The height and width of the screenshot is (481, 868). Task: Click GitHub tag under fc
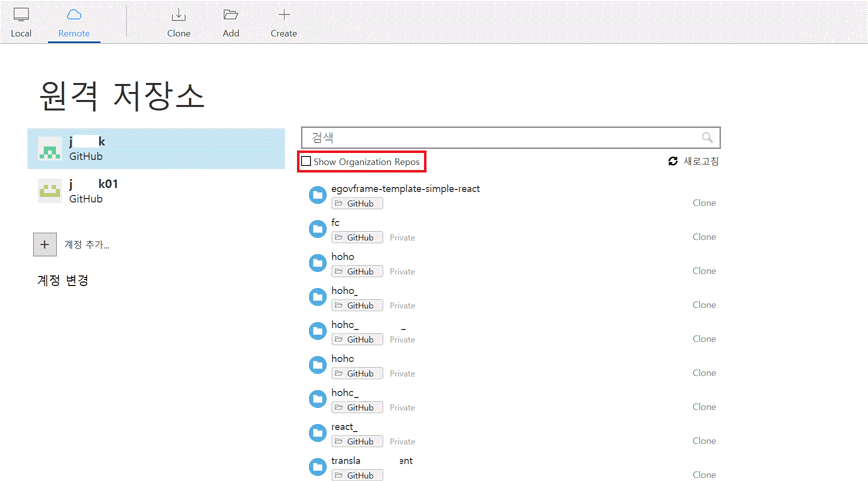tap(357, 237)
